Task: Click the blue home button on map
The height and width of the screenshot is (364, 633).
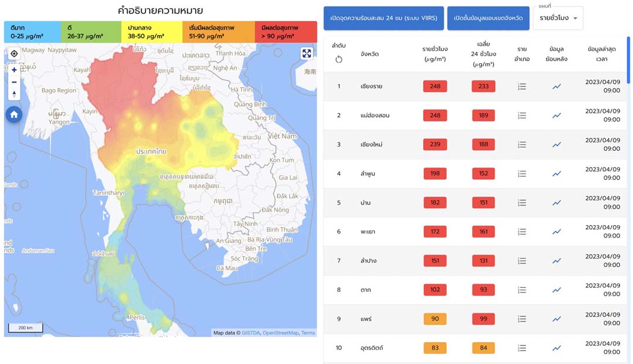Action: 14,114
